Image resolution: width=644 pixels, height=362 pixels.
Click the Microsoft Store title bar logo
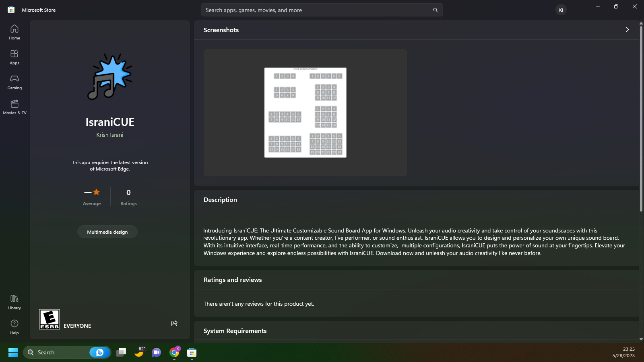tap(11, 10)
